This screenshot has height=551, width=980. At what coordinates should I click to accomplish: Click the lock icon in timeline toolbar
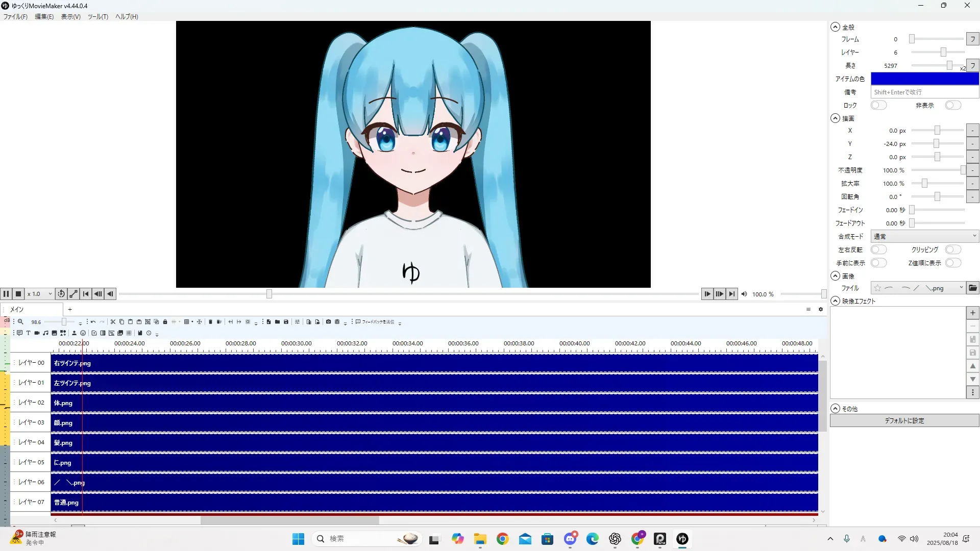[165, 322]
